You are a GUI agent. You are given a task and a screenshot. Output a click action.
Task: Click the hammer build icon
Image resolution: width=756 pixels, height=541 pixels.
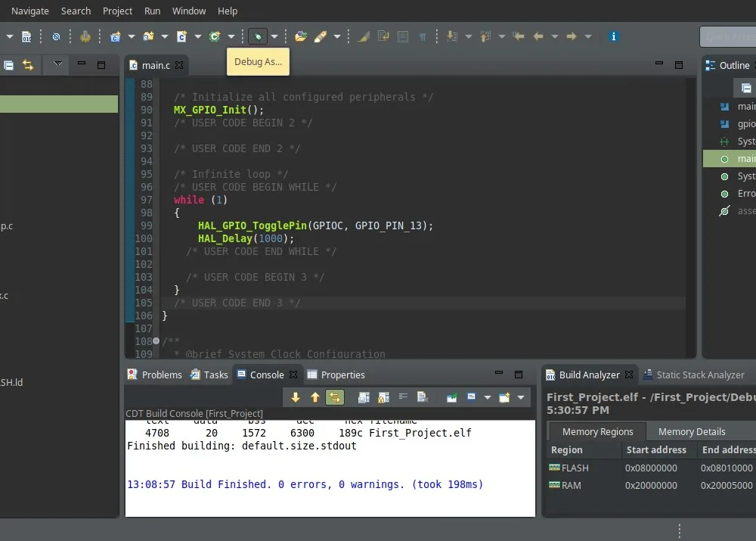[x=85, y=36]
